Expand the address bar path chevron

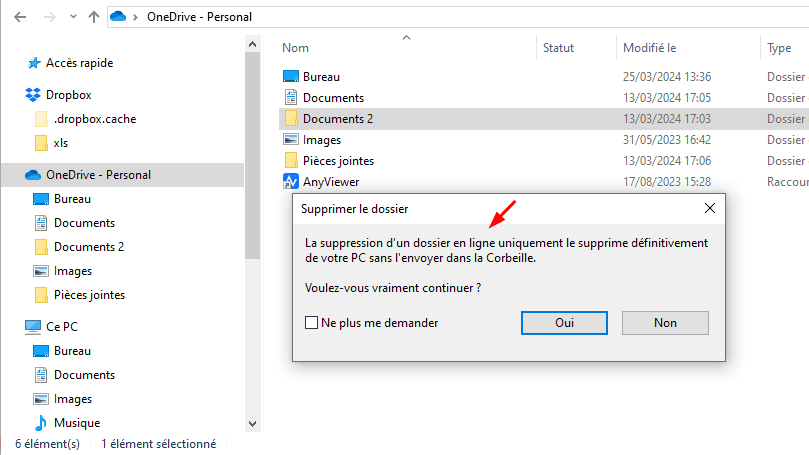click(x=136, y=16)
